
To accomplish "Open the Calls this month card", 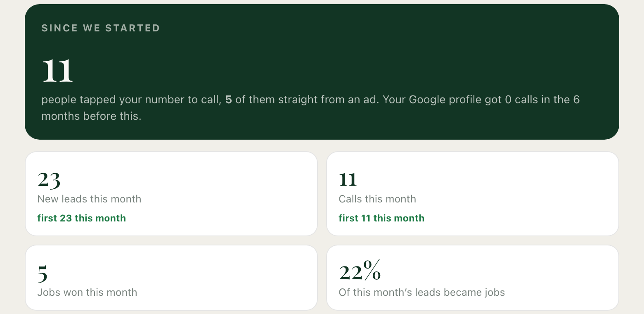I will [473, 194].
